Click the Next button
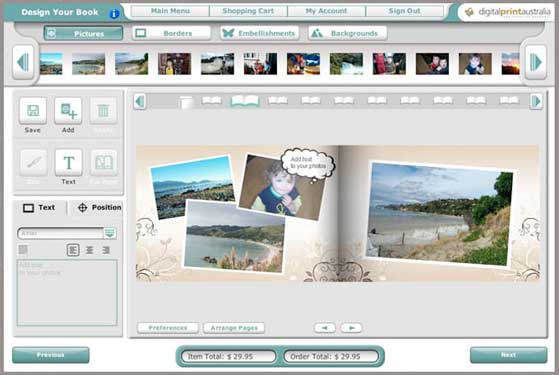 click(x=508, y=355)
